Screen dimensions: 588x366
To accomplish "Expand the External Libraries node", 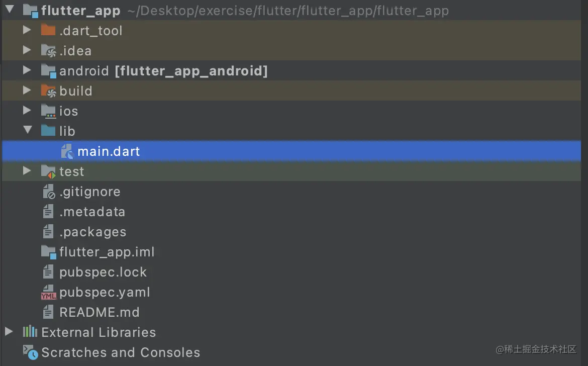I will point(9,332).
